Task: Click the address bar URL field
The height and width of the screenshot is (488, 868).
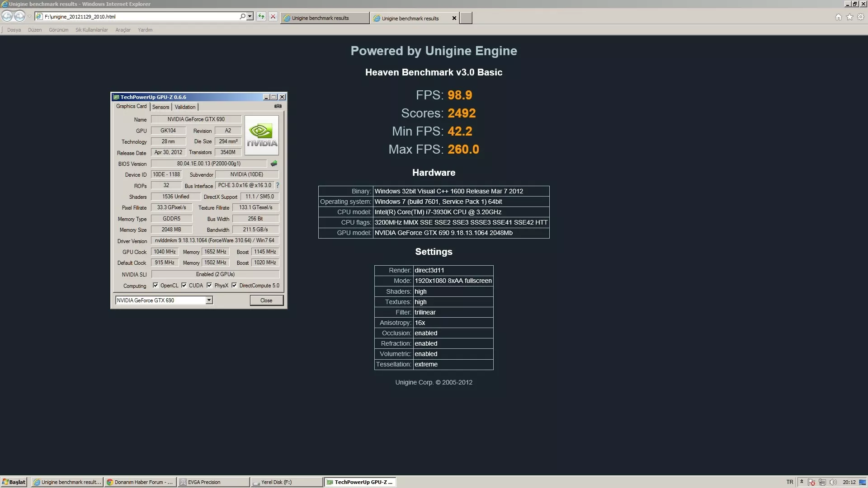Action: 140,17
